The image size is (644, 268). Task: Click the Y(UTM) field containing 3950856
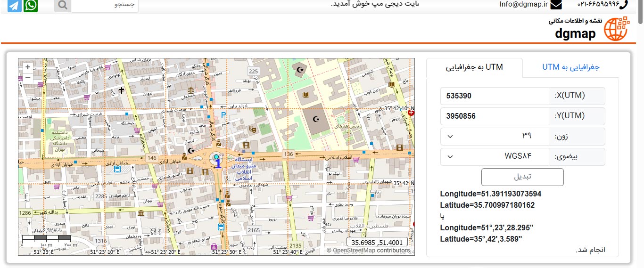tap(495, 116)
